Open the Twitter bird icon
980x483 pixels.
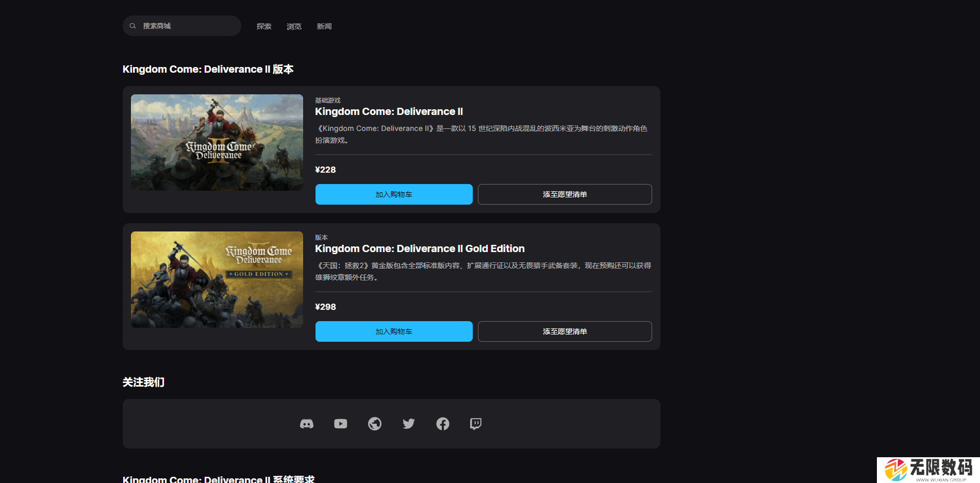tap(409, 424)
